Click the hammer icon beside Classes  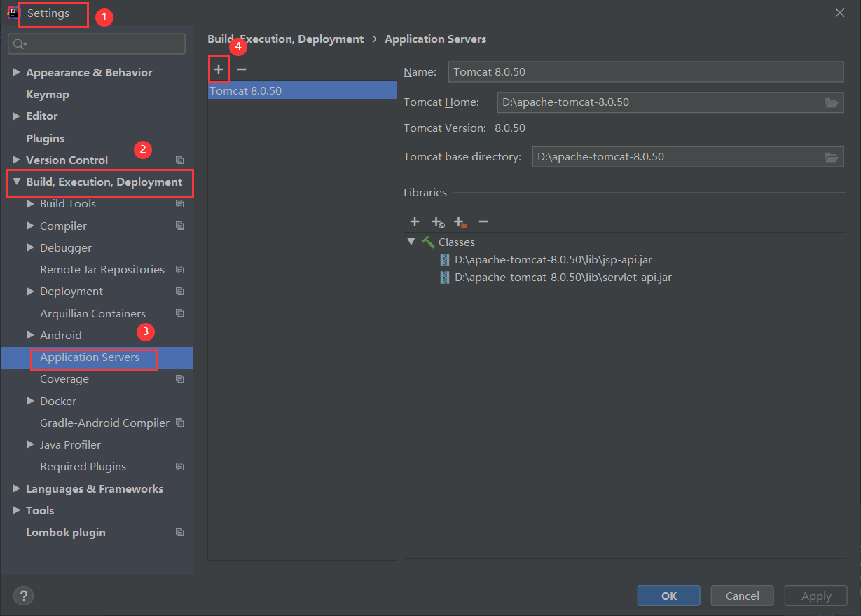428,242
